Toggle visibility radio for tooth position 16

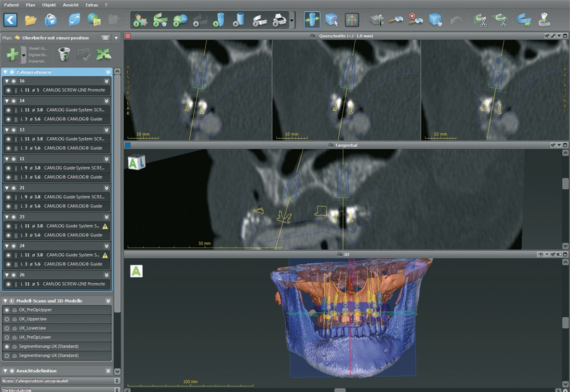13,81
